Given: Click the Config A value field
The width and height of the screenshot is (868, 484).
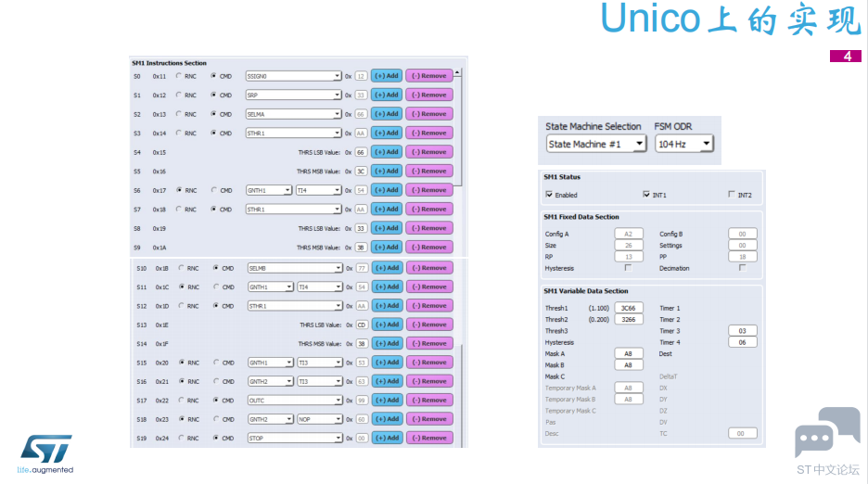Looking at the screenshot, I should pyautogui.click(x=629, y=234).
